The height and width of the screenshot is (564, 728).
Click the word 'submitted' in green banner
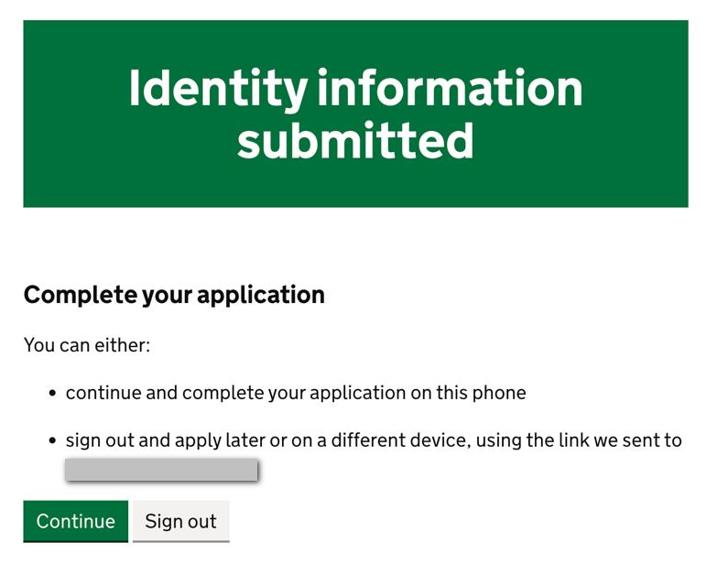pyautogui.click(x=355, y=141)
